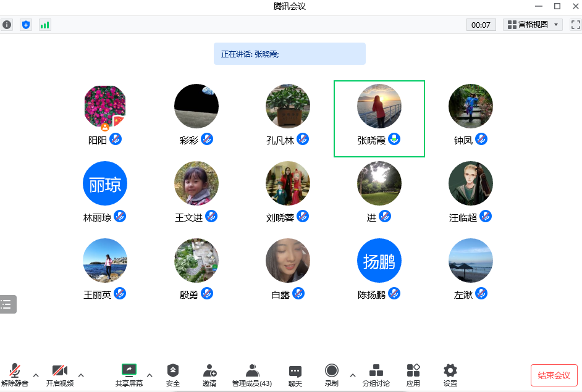Click 进's muted microphone icon
Screen dimensions: 582x392
[385, 216]
